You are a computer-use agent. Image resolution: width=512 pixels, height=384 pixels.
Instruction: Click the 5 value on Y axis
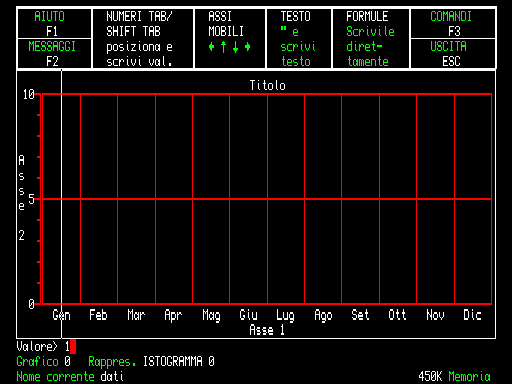(x=31, y=199)
